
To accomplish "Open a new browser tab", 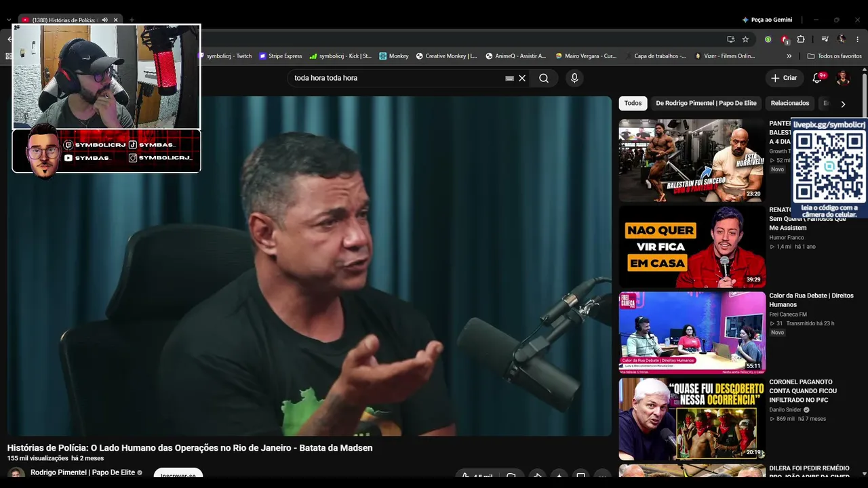I will pos(132,20).
